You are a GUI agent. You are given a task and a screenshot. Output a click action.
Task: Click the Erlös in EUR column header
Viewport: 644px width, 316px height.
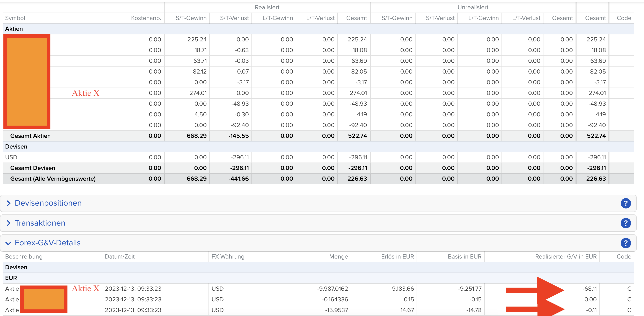click(x=397, y=257)
